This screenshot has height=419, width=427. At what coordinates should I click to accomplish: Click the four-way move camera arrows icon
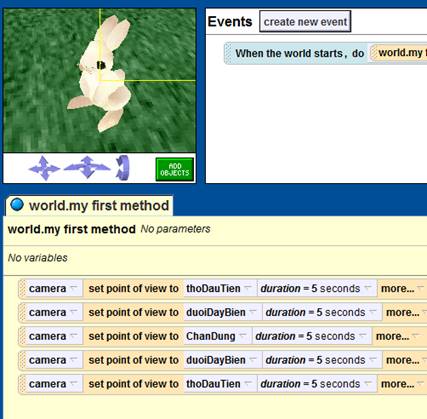[x=44, y=168]
